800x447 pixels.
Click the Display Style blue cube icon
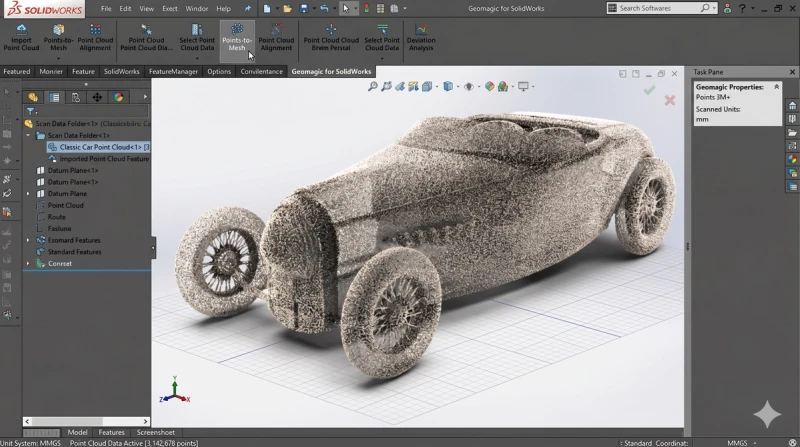coord(448,86)
